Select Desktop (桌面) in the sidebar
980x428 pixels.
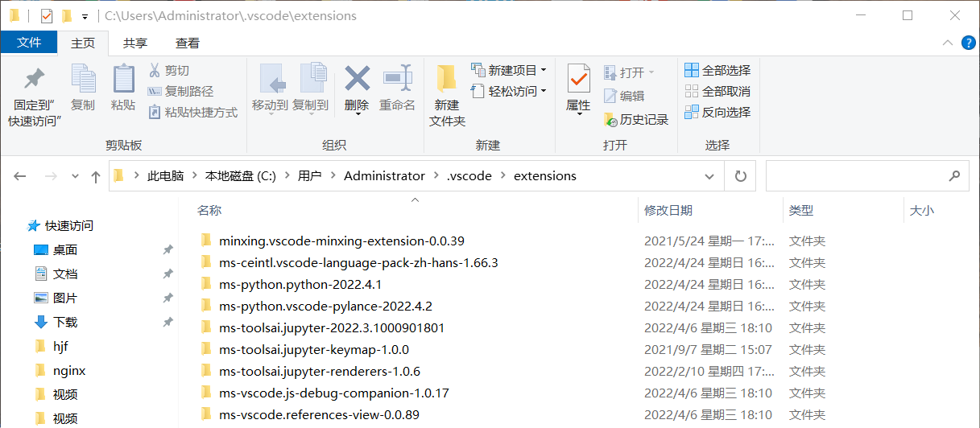(x=56, y=250)
